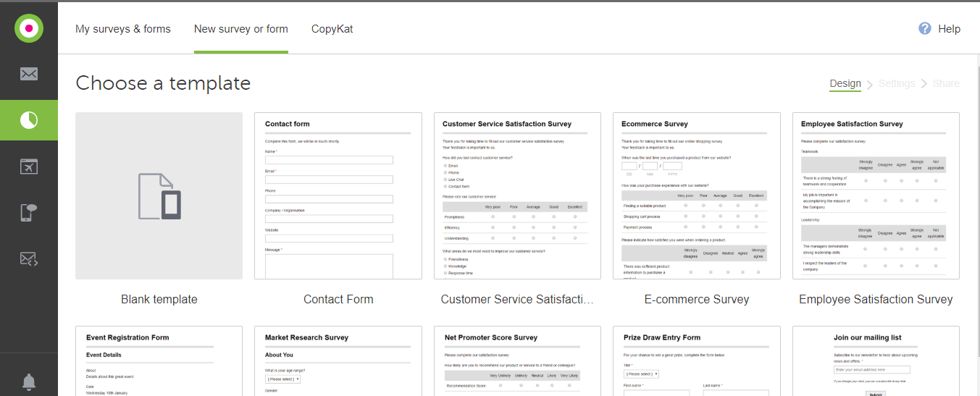Select the Employee Satisfaction Survey template
Image resolution: width=980 pixels, height=396 pixels.
(876, 195)
